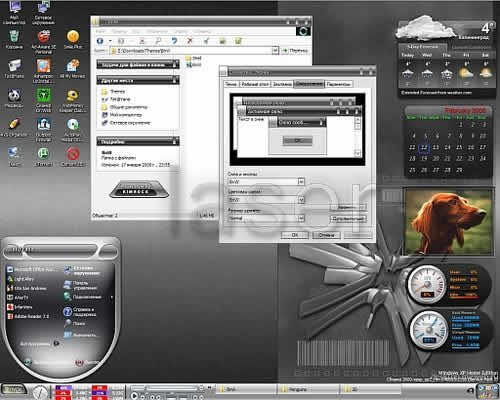Expand Back button history dropdown arrow

point(110,41)
